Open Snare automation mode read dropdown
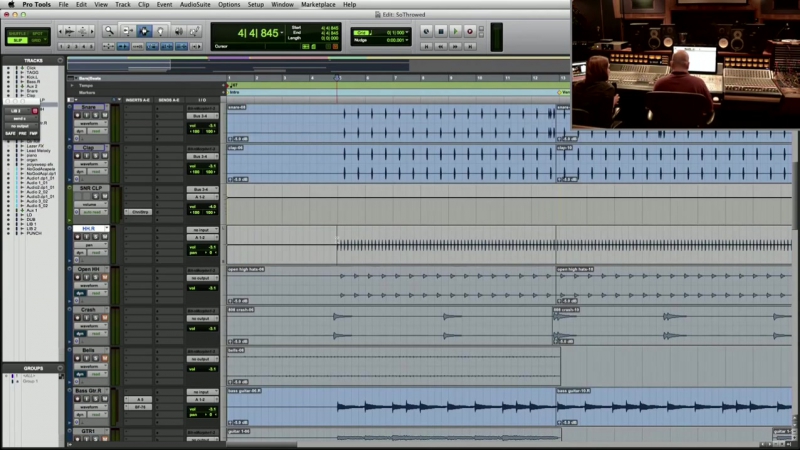 [x=96, y=131]
